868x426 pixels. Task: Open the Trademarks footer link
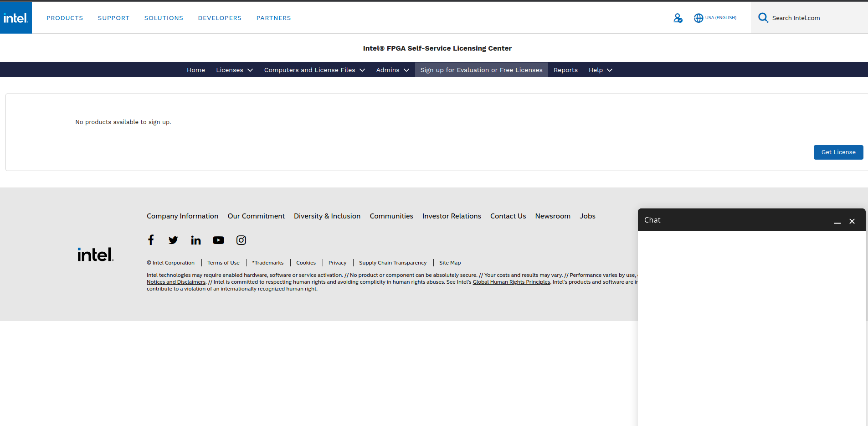point(268,263)
